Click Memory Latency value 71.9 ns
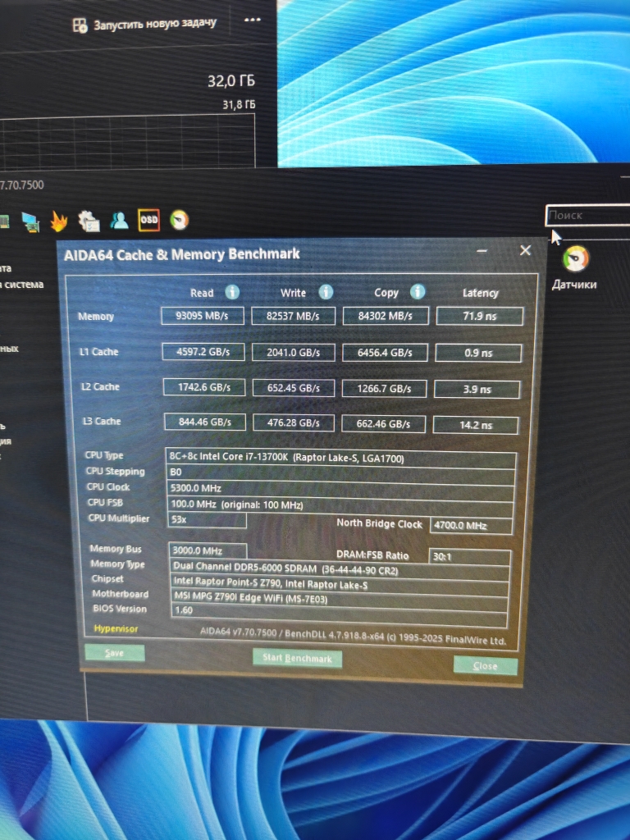This screenshot has width=630, height=840. click(x=479, y=316)
